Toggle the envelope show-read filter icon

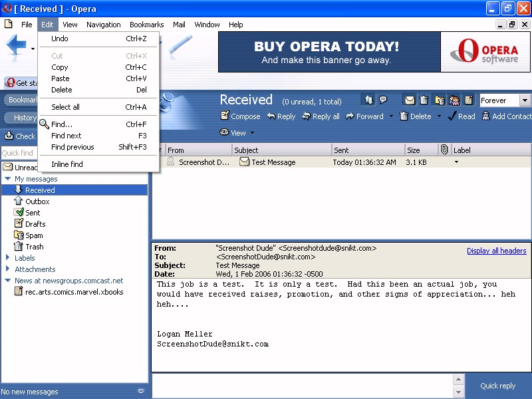[410, 100]
